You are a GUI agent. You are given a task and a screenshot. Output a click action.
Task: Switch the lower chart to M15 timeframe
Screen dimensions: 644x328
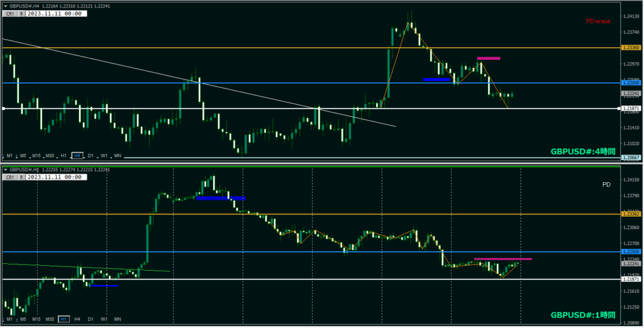36,319
